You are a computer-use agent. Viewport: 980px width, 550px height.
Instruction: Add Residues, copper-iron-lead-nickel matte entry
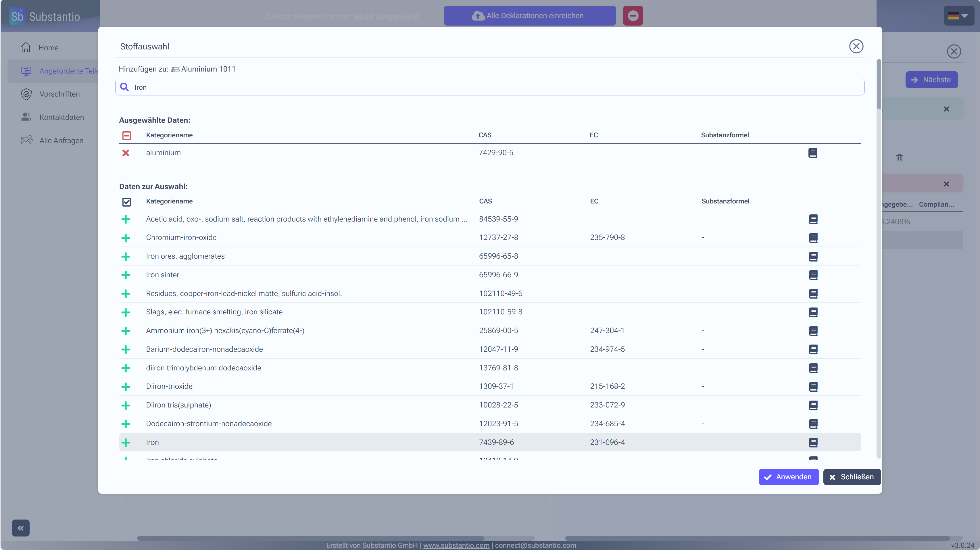click(126, 294)
